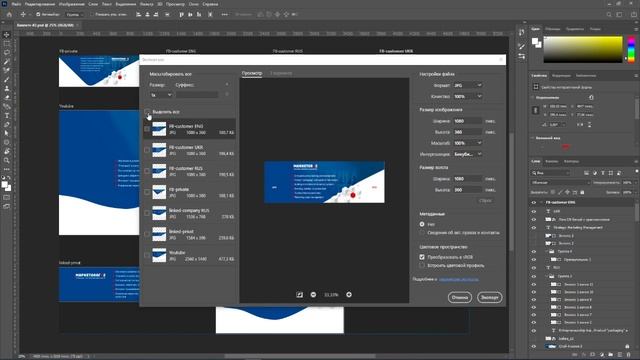Open the 'Справка' menu in menu bar
Image resolution: width=640 pixels, height=360 pixels.
[x=210, y=4]
